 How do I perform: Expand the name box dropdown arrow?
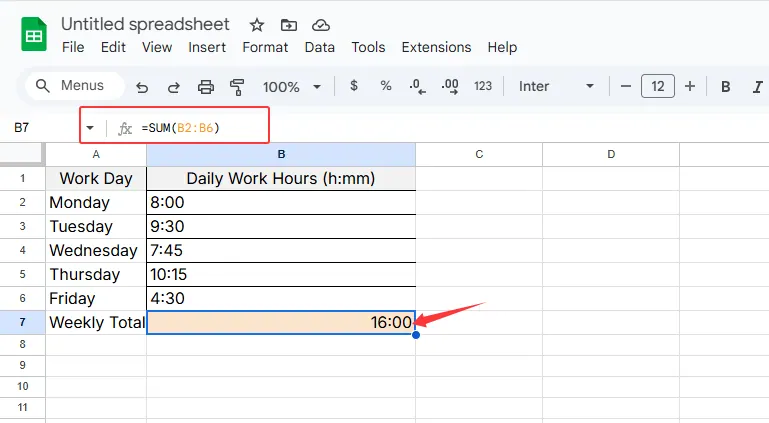point(90,128)
